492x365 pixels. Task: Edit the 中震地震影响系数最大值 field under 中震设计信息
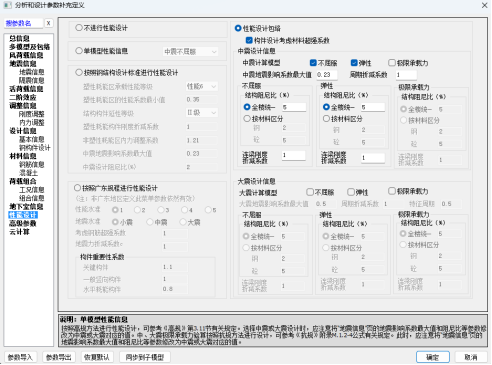click(x=327, y=75)
